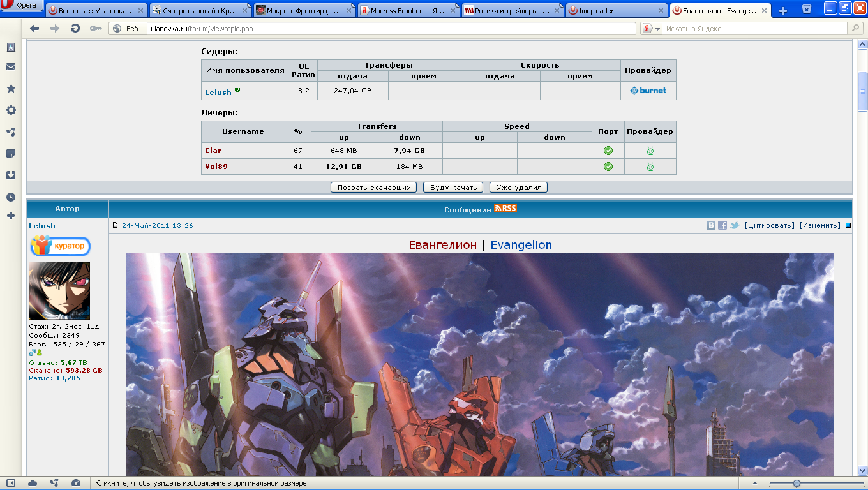
Task: Open the Evangelion poster image
Action: [x=480, y=364]
